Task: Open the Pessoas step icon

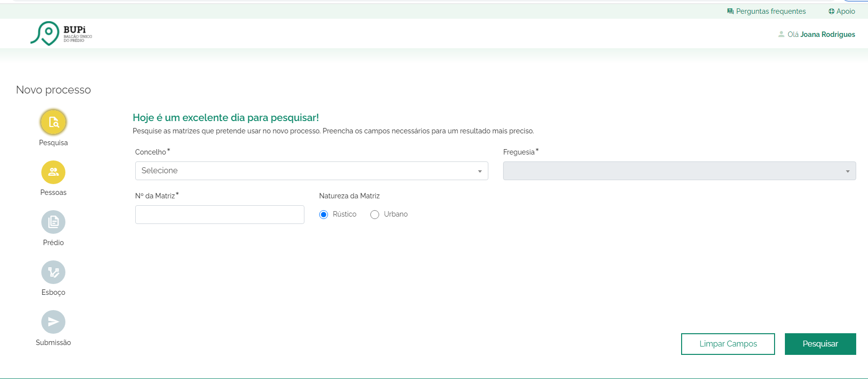Action: (53, 172)
